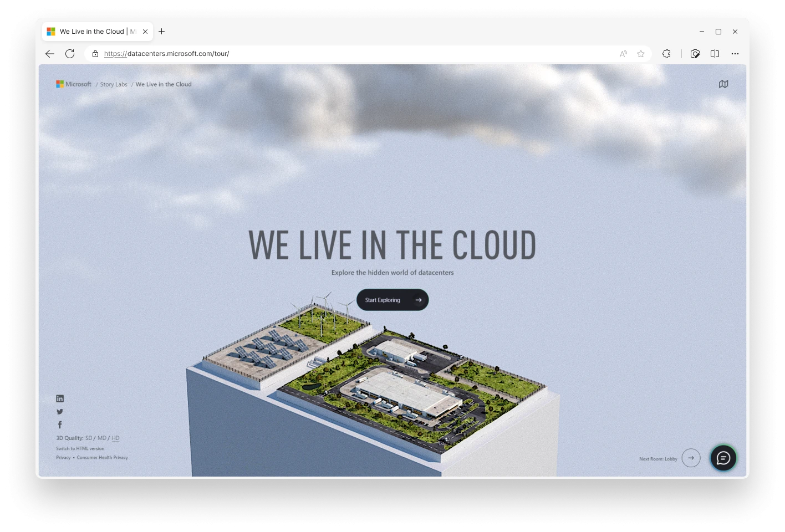Add page to favorites star
This screenshot has height=532, width=785.
click(641, 54)
